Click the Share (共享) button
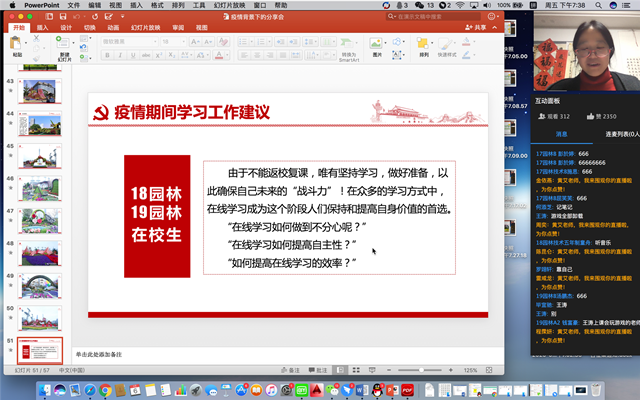Viewport: 640px width, 400px height. tap(480, 28)
